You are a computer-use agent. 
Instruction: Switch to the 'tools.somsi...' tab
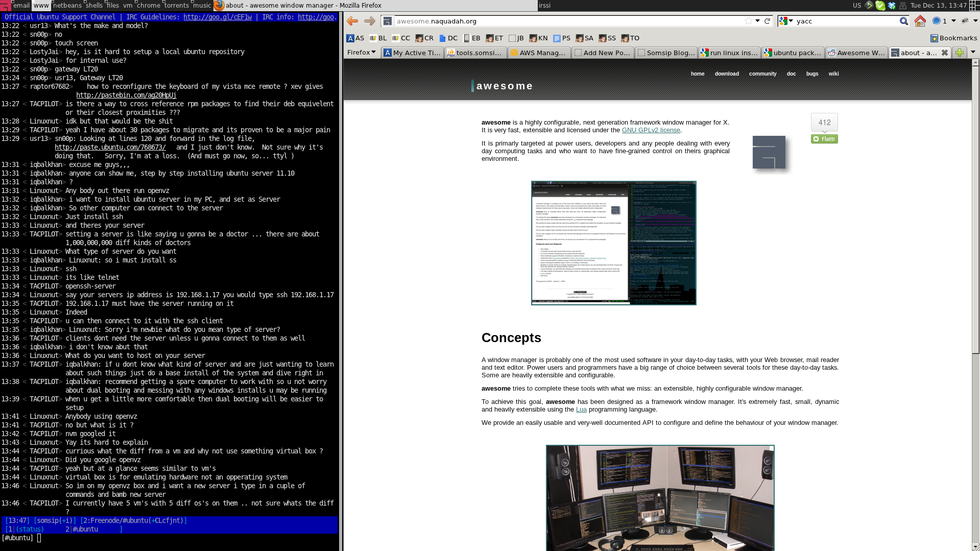[x=475, y=53]
